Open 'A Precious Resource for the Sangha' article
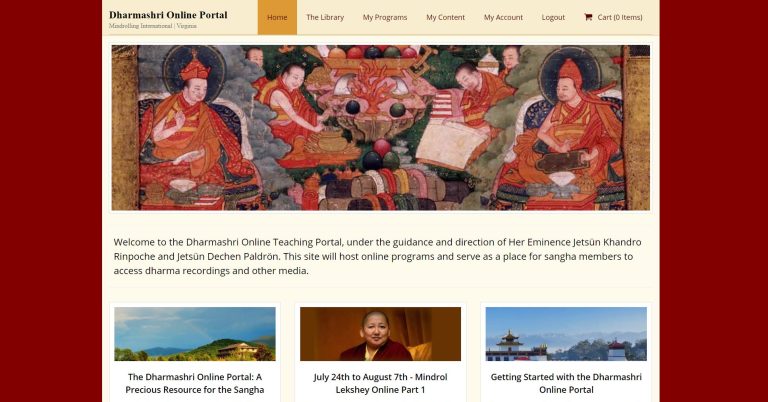 195,383
